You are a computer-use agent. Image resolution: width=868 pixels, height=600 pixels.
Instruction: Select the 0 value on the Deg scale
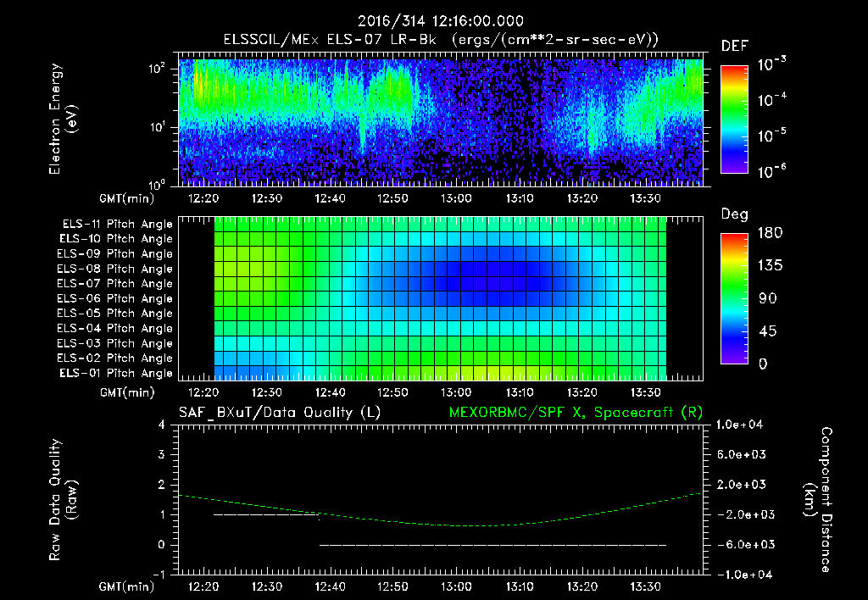(763, 364)
